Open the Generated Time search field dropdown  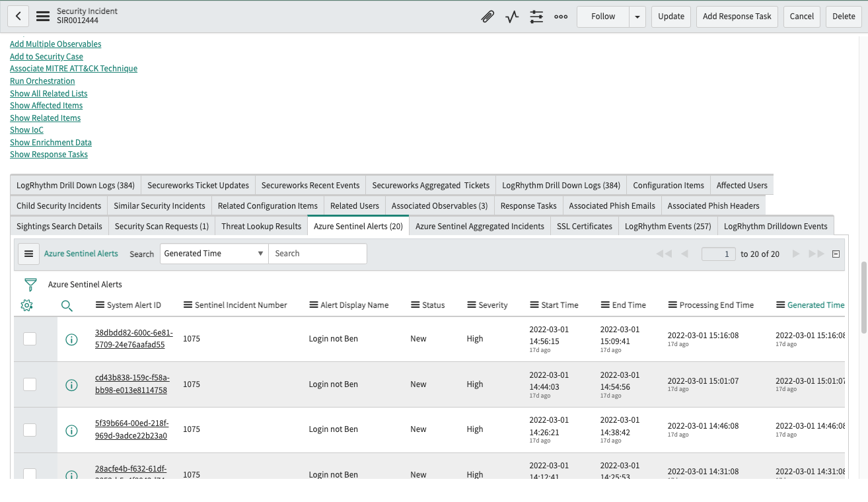[214, 254]
